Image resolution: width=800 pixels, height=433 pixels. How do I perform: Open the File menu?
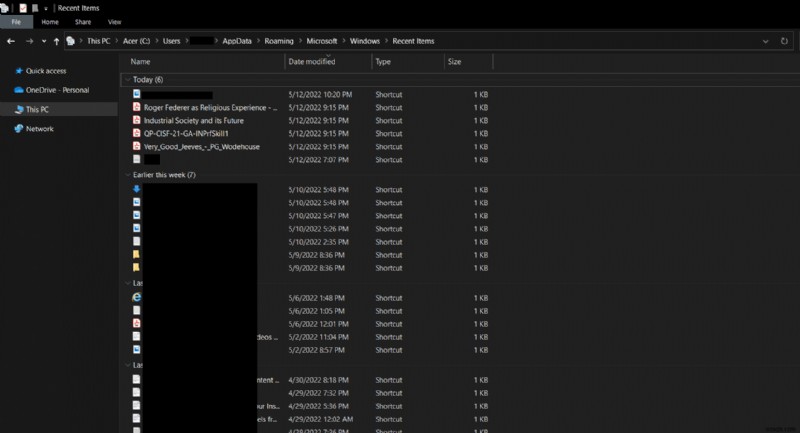click(x=16, y=22)
